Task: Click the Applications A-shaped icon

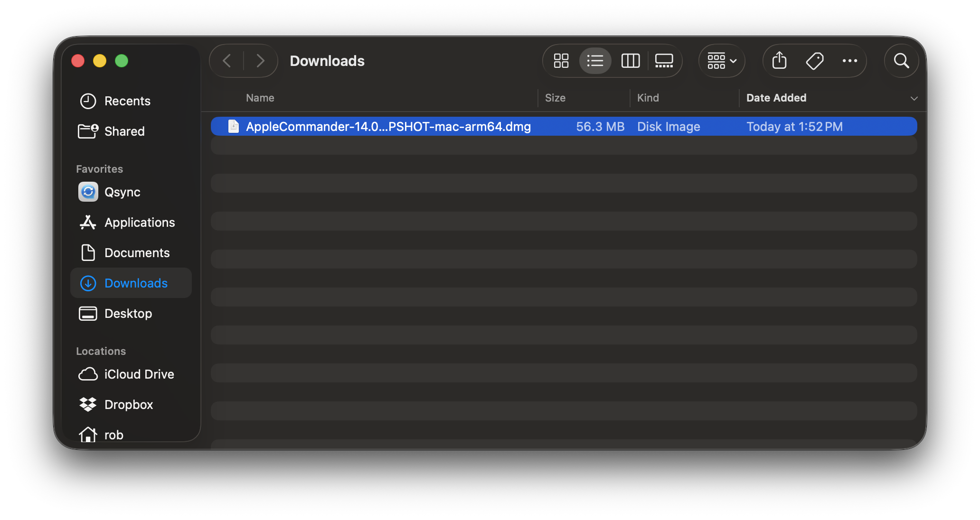Action: point(88,222)
